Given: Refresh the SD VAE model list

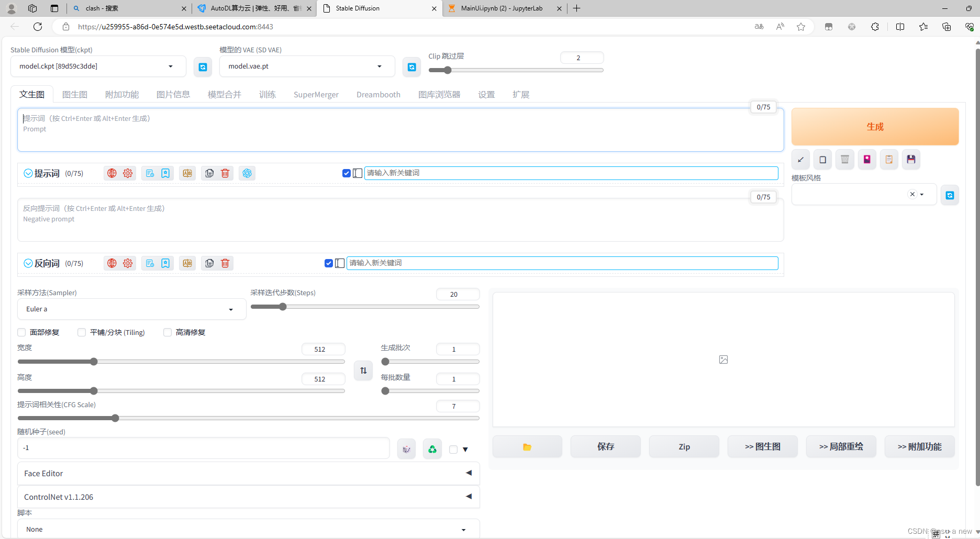Looking at the screenshot, I should point(411,67).
